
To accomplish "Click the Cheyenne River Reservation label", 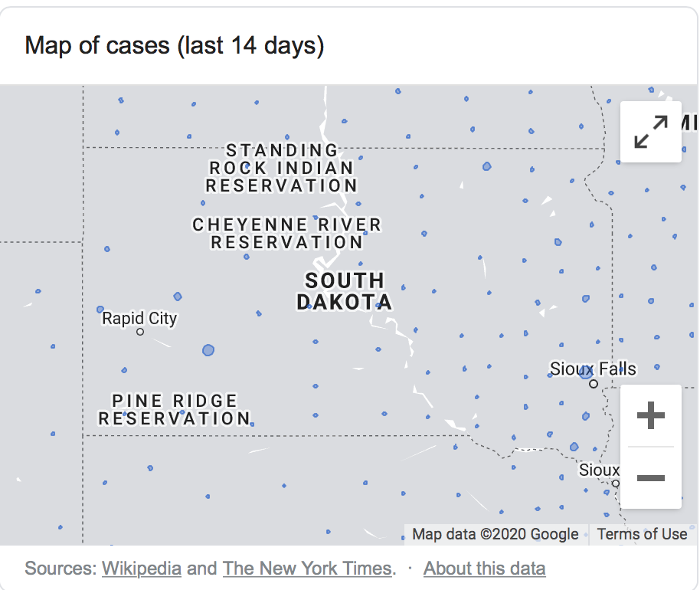I will click(286, 234).
